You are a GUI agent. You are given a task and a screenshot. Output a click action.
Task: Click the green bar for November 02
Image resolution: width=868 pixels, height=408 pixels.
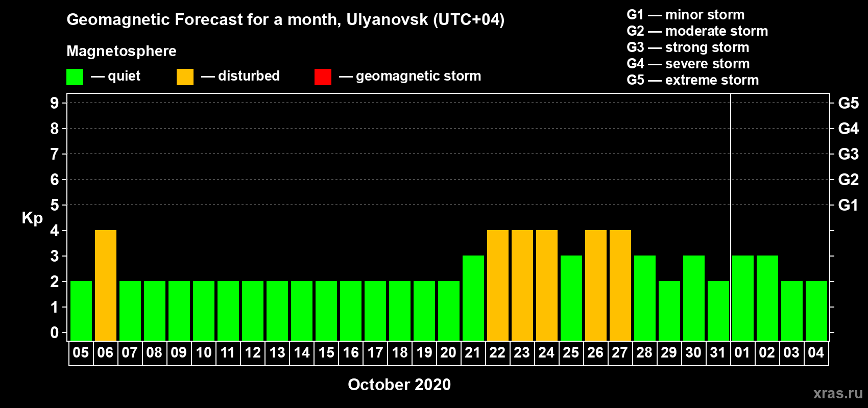[767, 298]
